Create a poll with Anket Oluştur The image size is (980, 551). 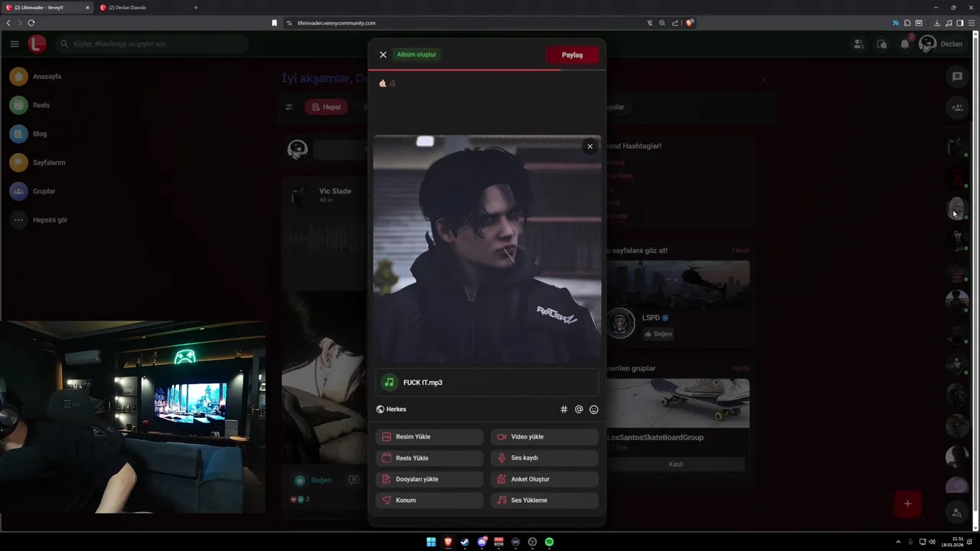544,479
